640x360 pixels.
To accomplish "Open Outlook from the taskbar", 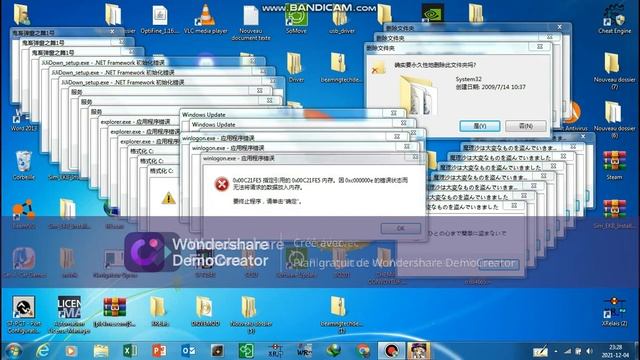I will 188,351.
